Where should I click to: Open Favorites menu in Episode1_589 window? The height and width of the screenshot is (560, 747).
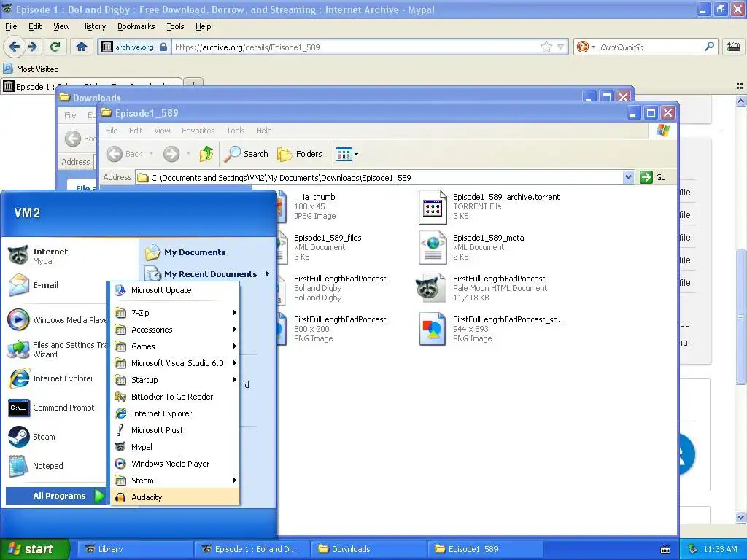(x=198, y=131)
